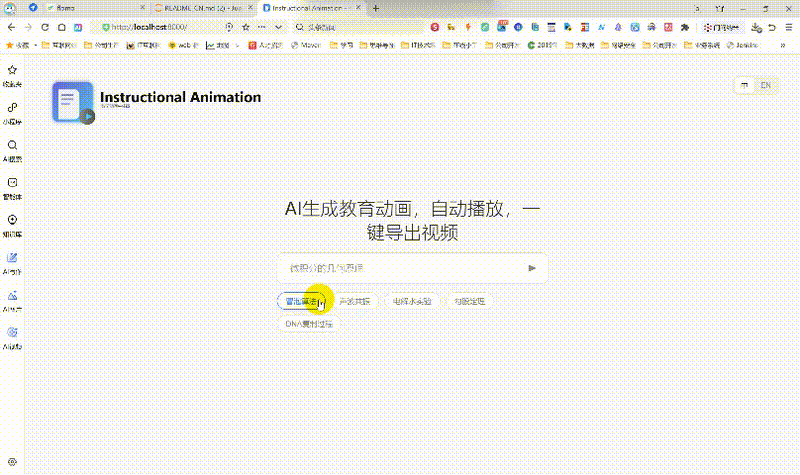800x475 pixels.
Task: Submit the topic with the play arrow button
Action: (x=532, y=268)
